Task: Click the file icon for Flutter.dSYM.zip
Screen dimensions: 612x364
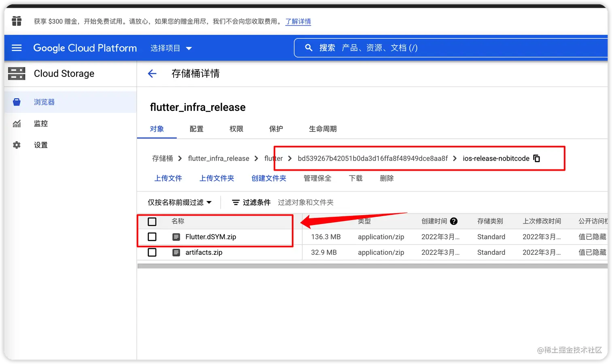Action: [x=176, y=237]
